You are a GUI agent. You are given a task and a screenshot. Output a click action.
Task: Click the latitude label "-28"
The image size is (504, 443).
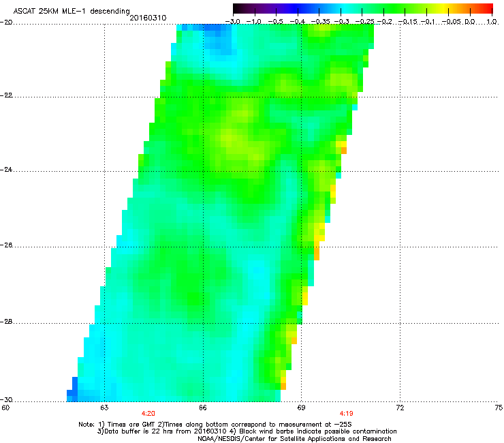6,322
